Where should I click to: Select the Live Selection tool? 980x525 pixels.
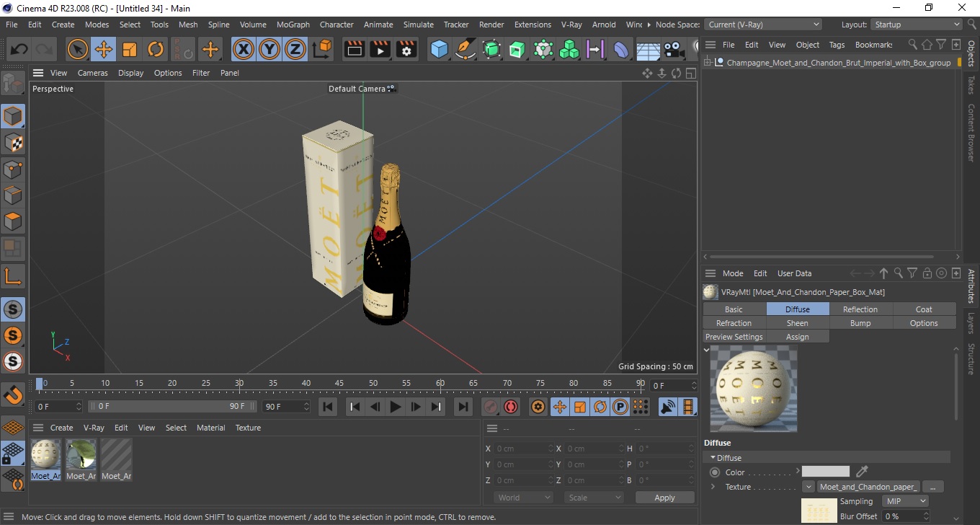pyautogui.click(x=78, y=50)
